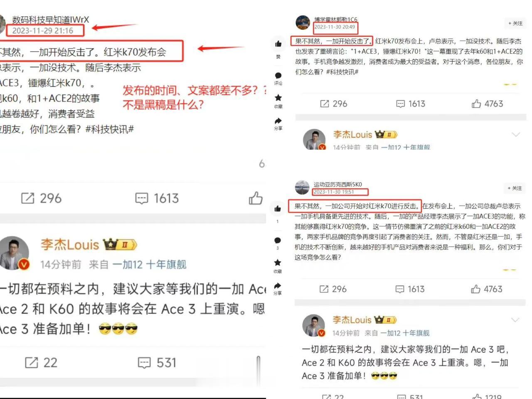Open 数码科技早知道IWrX profile name
532x399 pixels.
tap(51, 20)
